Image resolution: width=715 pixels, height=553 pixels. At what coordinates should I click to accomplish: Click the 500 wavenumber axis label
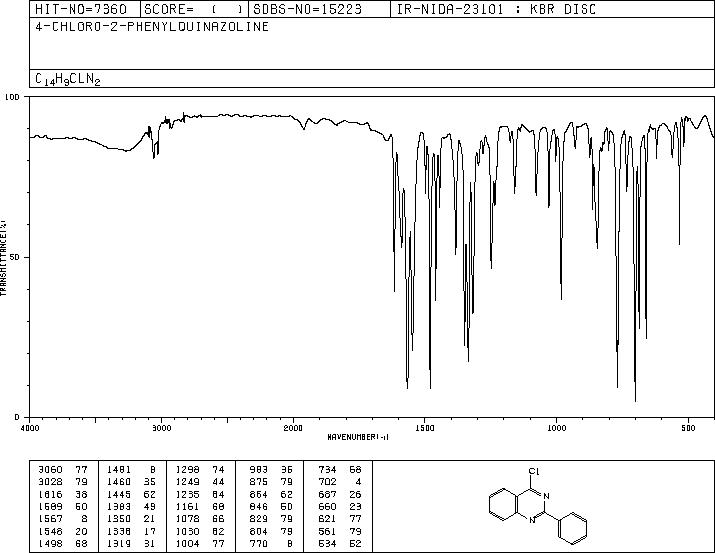tap(688, 428)
